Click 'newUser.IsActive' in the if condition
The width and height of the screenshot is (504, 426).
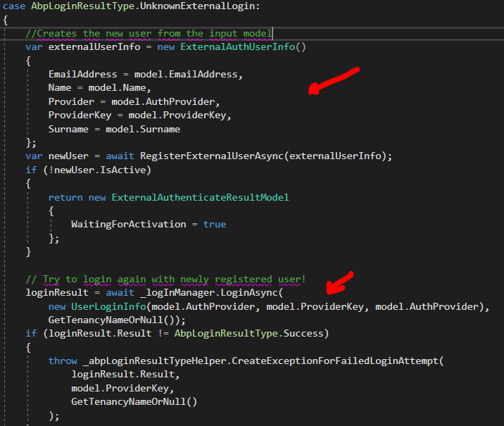100,170
